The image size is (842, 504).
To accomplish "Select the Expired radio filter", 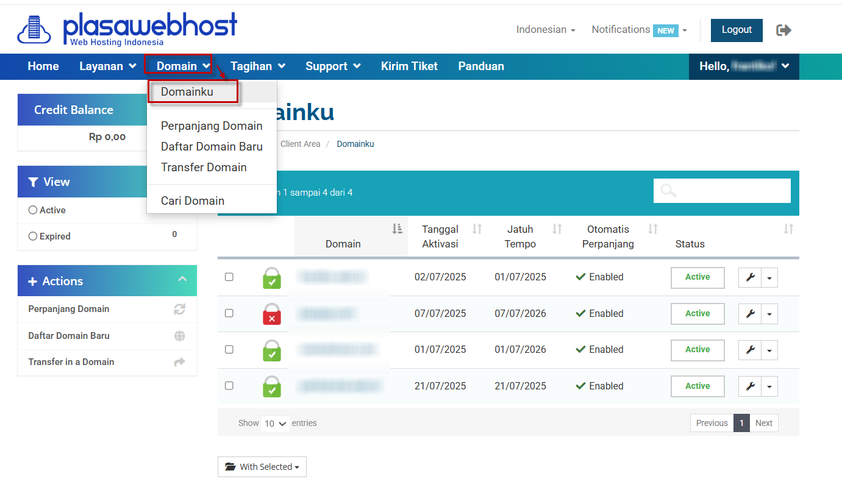I will click(33, 236).
